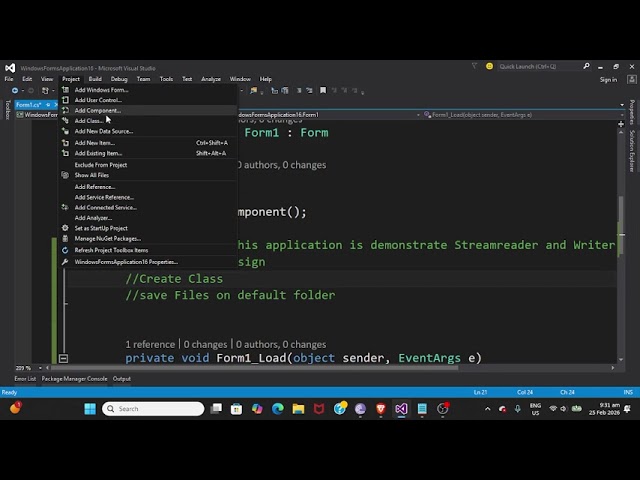Click the editor split-view plus icon
Viewport: 640px width, 480px height.
click(621, 124)
